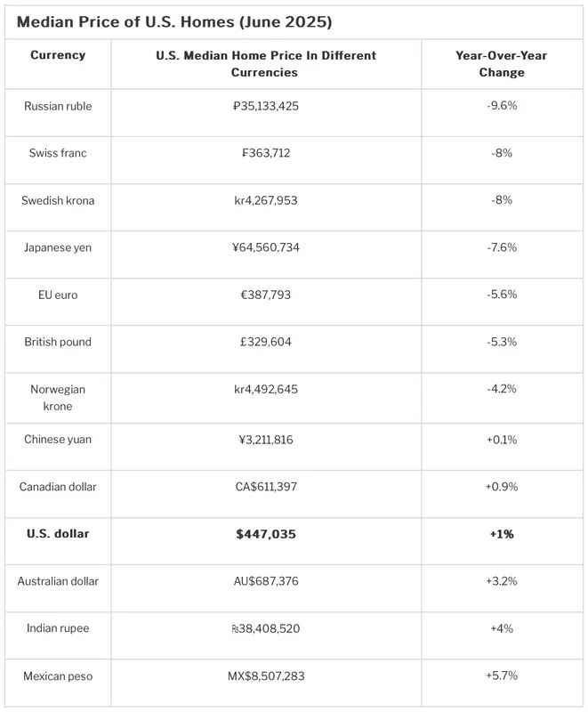Click the MX$8,507,283 Mexican peso price
The height and width of the screenshot is (712, 588).
[x=266, y=676]
